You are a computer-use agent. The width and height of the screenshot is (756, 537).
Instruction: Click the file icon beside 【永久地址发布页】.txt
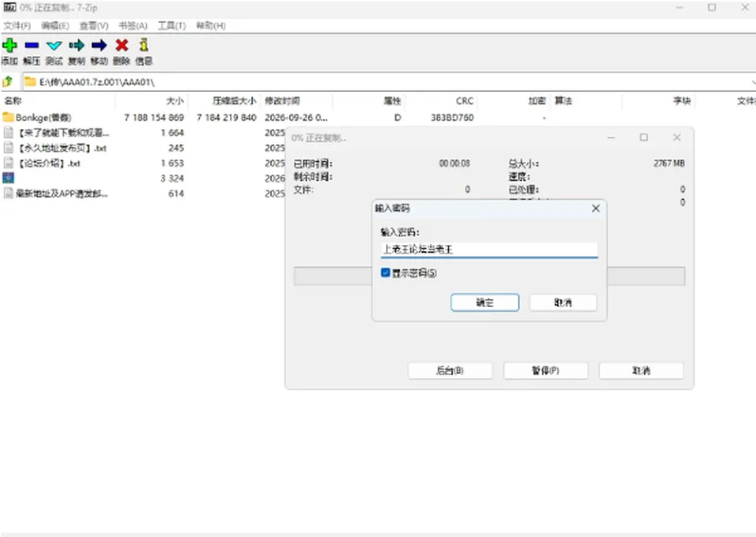point(8,147)
